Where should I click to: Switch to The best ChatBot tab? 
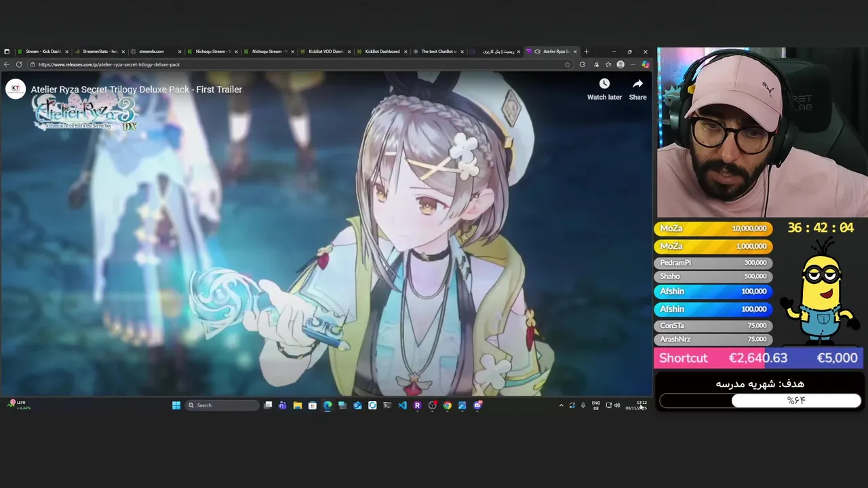click(438, 52)
